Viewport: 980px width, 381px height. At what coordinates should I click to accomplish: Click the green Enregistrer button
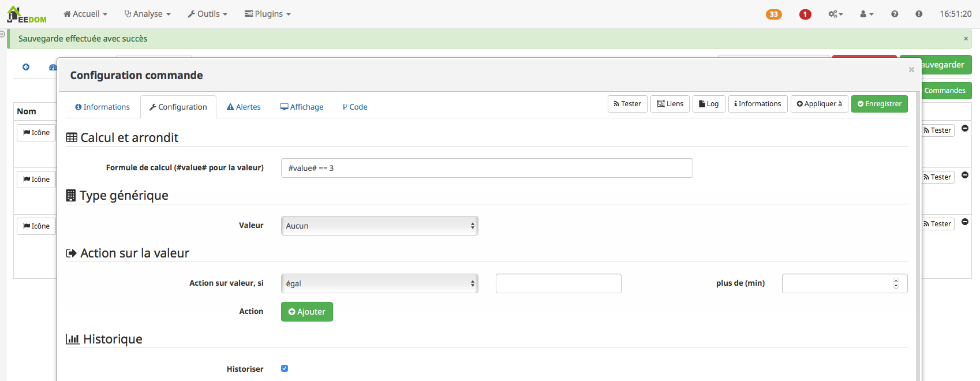tap(879, 104)
